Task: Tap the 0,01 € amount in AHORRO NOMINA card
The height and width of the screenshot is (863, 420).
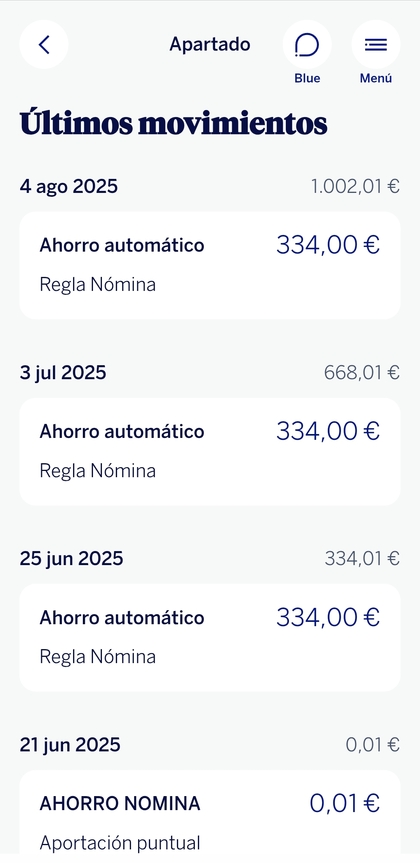Action: pos(345,804)
